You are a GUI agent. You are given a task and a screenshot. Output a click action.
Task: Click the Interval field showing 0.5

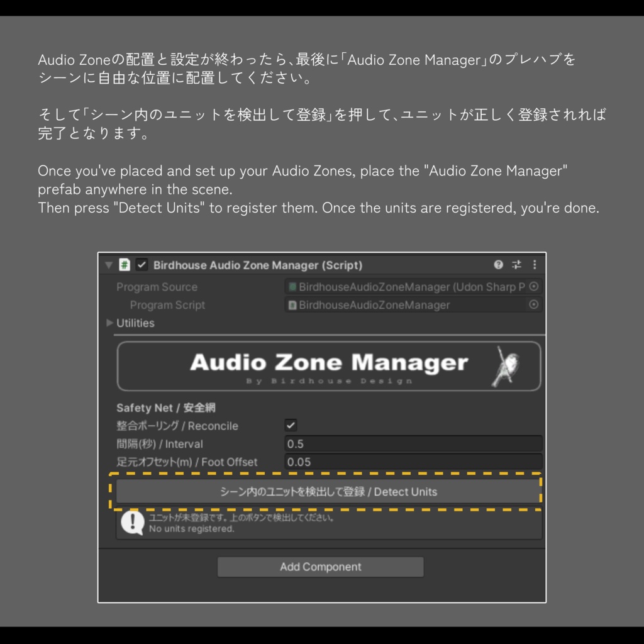pos(413,443)
